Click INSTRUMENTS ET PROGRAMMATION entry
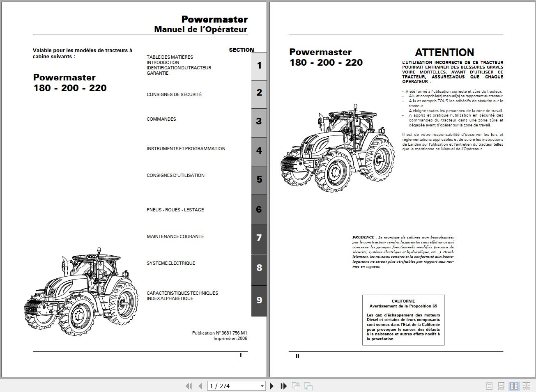Screen dimensions: 536x392 pyautogui.click(x=186, y=149)
